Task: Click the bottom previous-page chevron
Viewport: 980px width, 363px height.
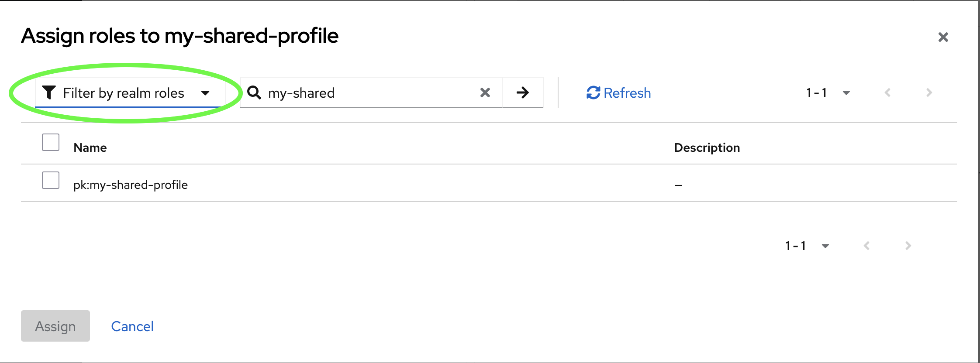Action: click(866, 246)
